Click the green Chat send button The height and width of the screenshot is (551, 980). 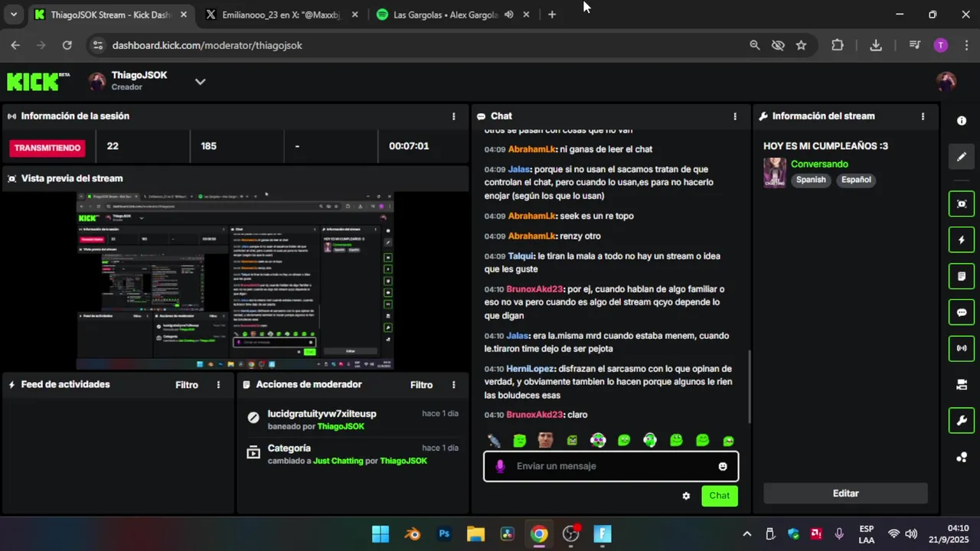tap(720, 496)
